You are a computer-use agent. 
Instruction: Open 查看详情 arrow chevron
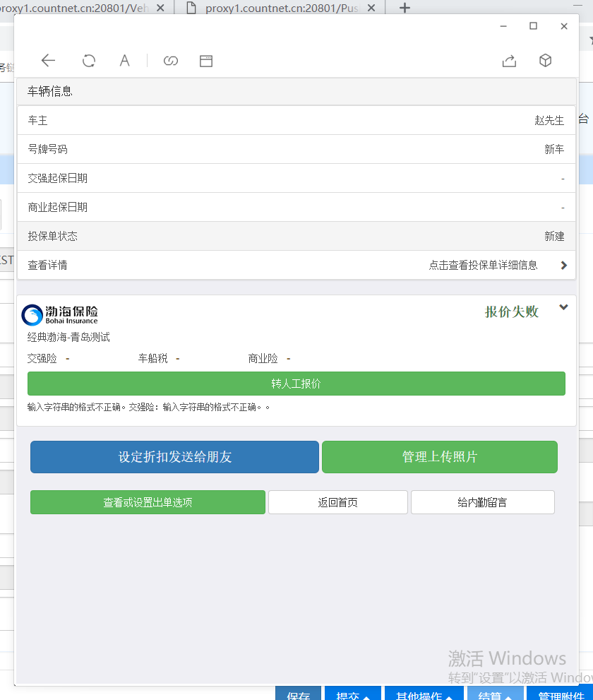click(563, 265)
